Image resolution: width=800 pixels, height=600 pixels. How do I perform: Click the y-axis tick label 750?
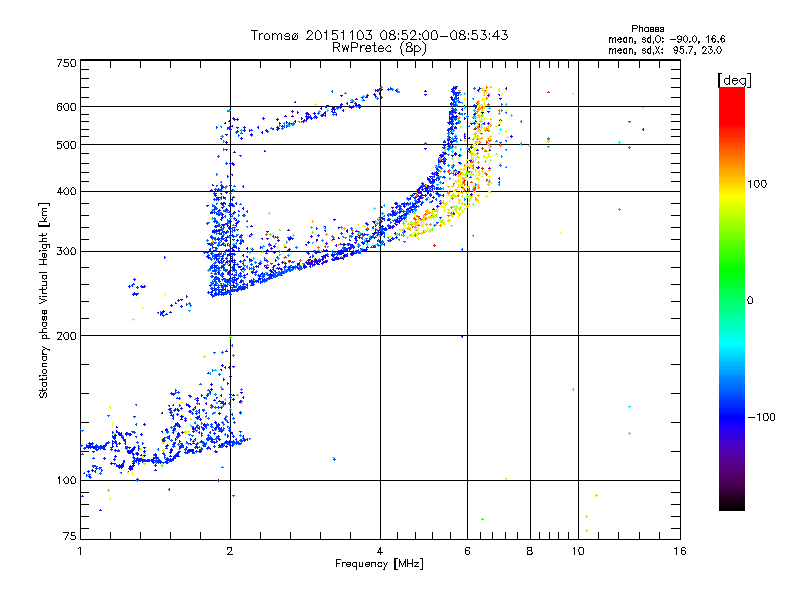coord(66,63)
